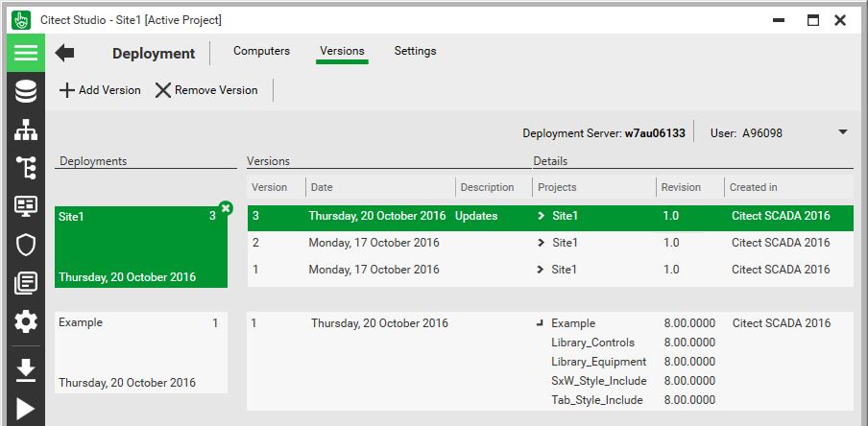Select the Example deployment tile
The width and height of the screenshot is (868, 426).
tap(141, 352)
